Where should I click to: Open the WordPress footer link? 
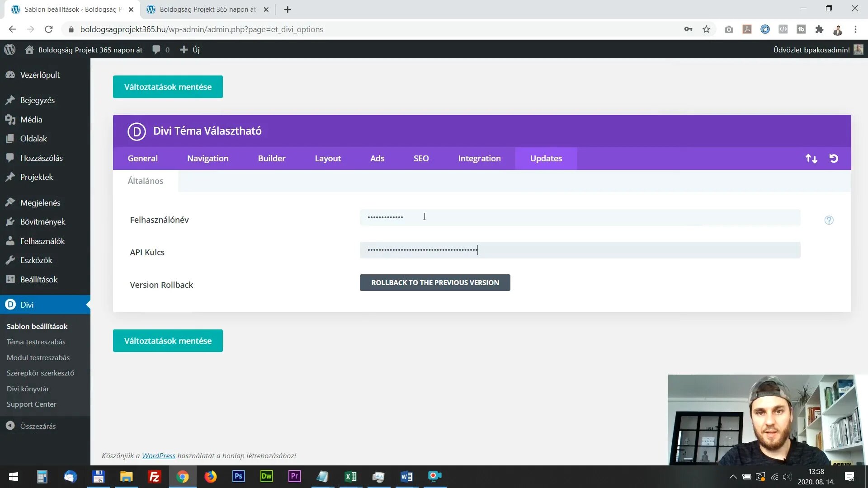click(x=159, y=455)
